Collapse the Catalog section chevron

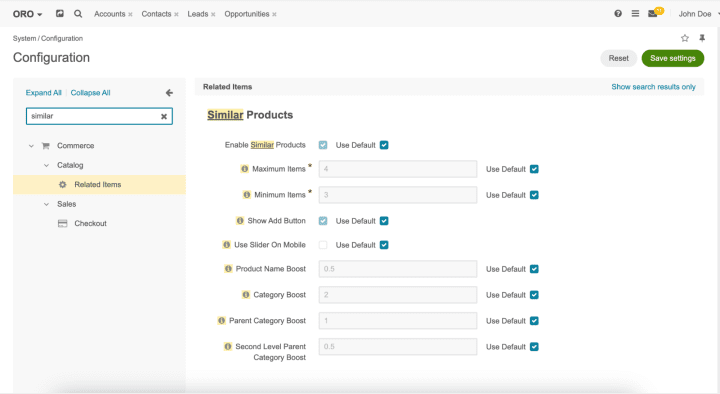tap(46, 165)
